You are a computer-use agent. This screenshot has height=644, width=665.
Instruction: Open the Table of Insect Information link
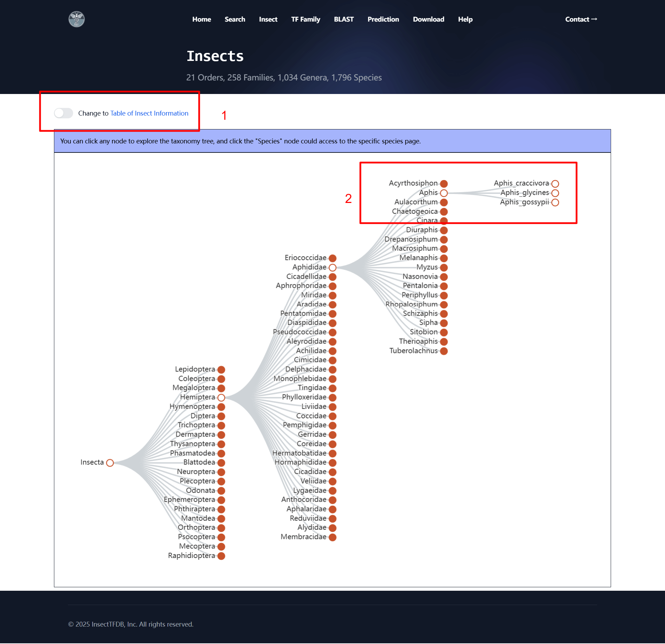pyautogui.click(x=149, y=113)
